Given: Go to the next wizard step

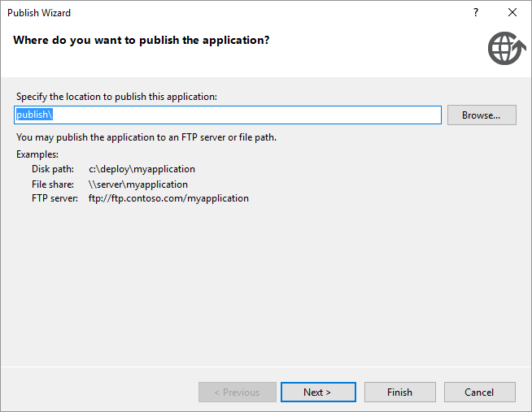Looking at the screenshot, I should click(x=318, y=392).
